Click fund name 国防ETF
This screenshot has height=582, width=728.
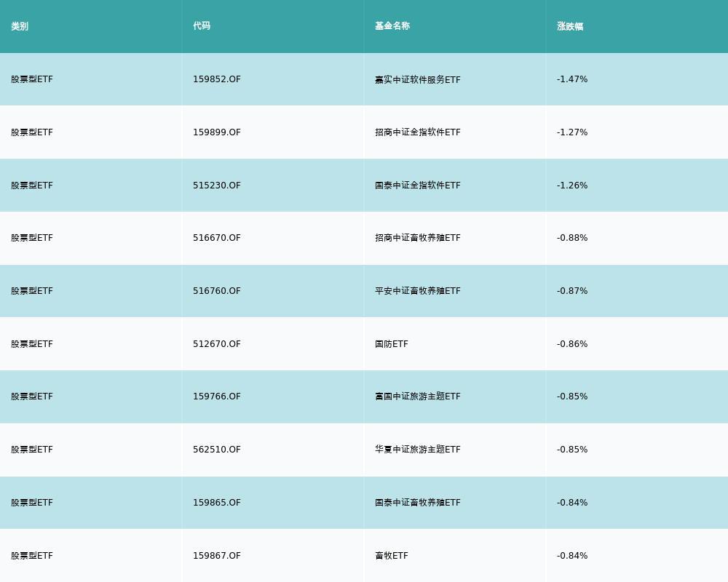(392, 344)
